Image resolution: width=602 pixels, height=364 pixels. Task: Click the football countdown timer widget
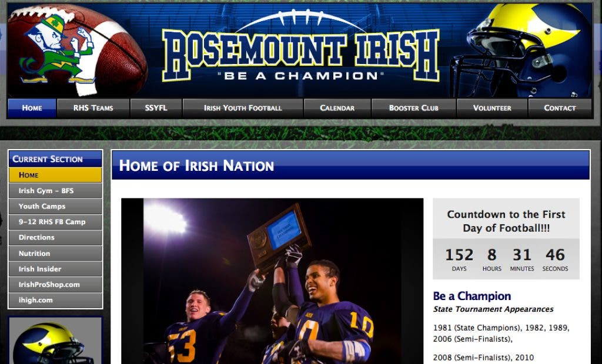(506, 238)
